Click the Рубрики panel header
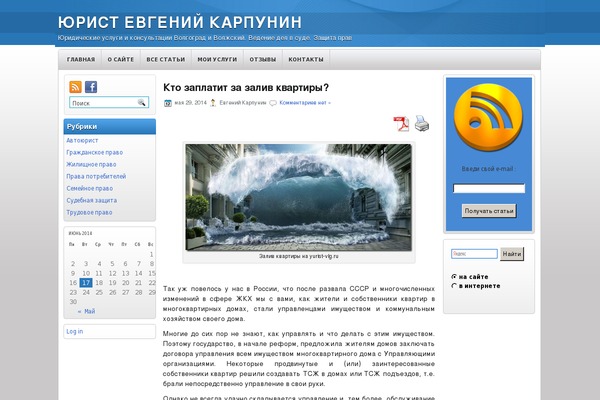 pos(110,127)
